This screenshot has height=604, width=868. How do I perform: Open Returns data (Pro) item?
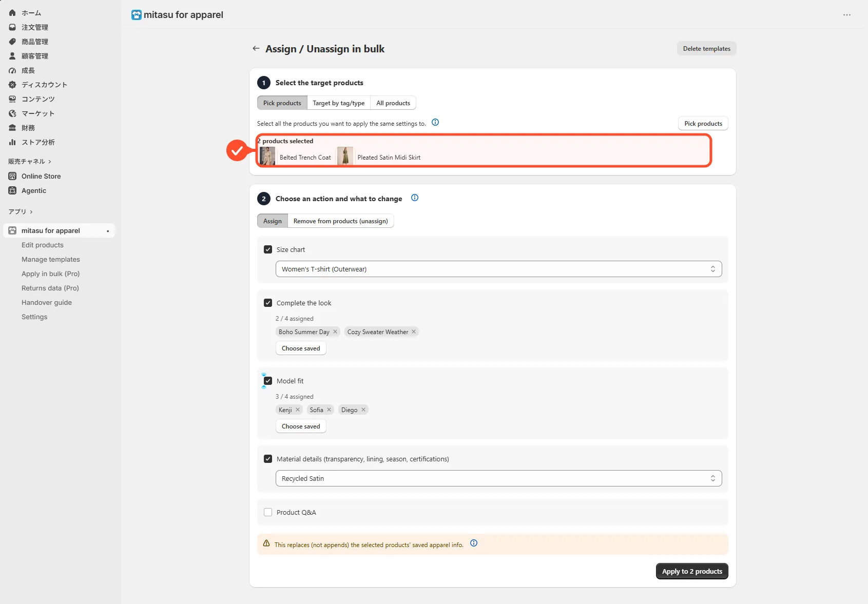[x=50, y=288]
